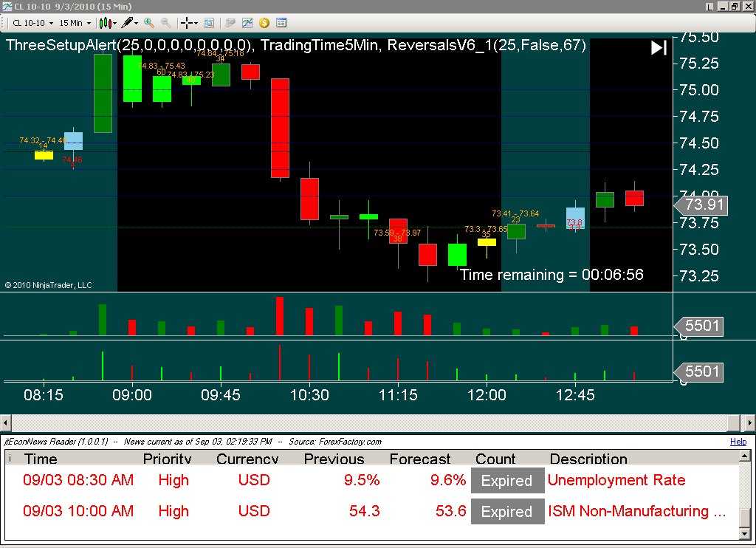Open the 15 Min interval dropdown
Screen dimensions: 756x548
pos(75,23)
